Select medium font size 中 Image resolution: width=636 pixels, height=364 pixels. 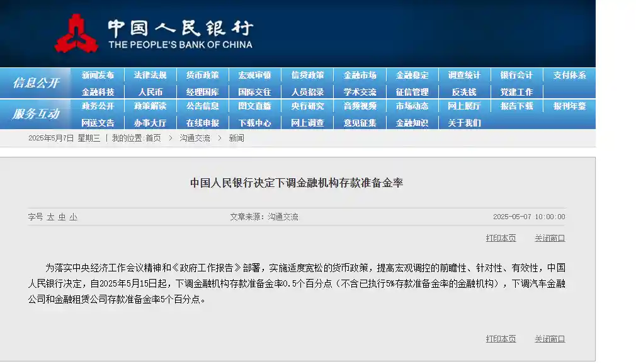pyautogui.click(x=61, y=216)
